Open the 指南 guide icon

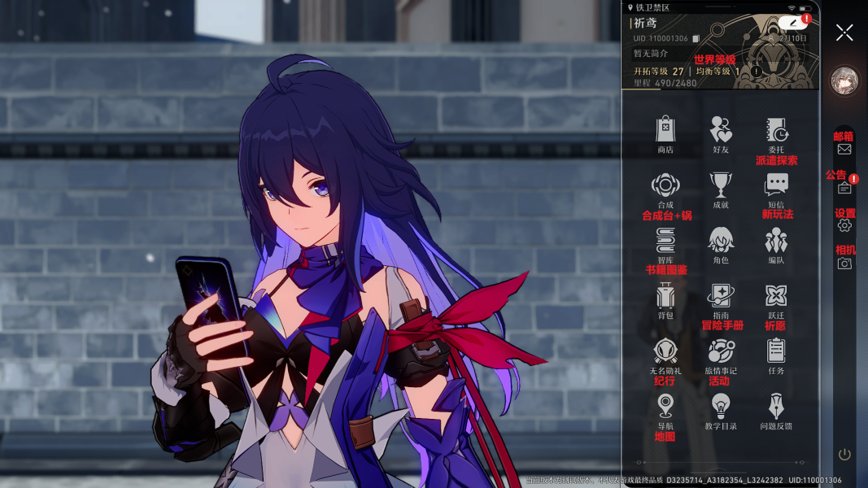pos(721,295)
